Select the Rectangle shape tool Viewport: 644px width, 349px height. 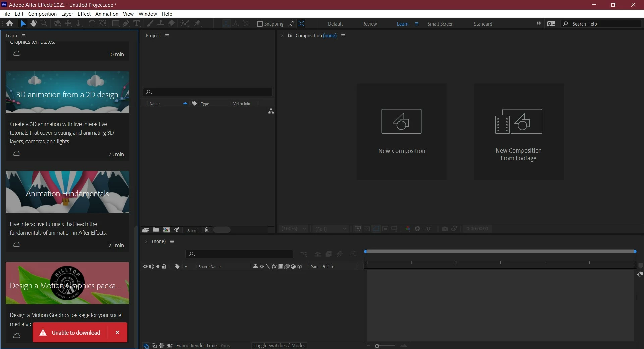pyautogui.click(x=116, y=23)
